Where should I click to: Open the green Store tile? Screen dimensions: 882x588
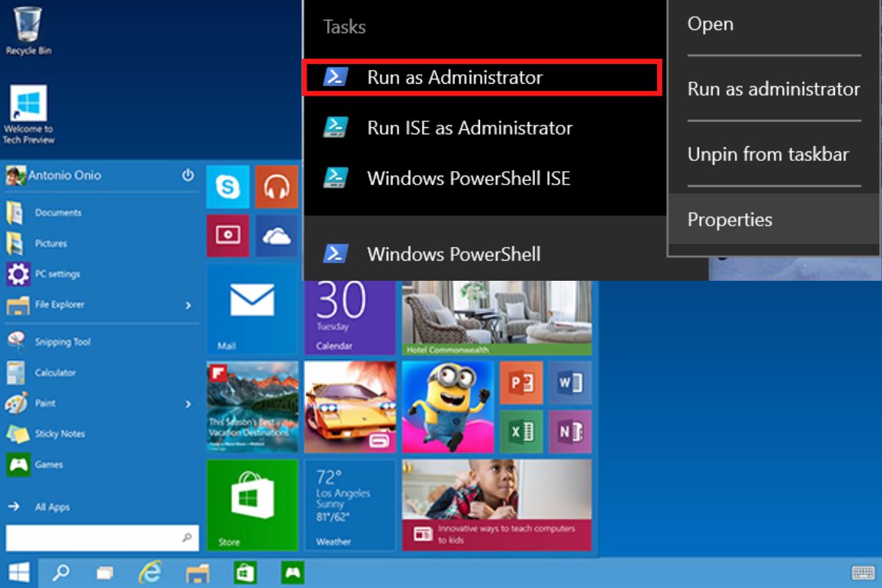tap(252, 505)
